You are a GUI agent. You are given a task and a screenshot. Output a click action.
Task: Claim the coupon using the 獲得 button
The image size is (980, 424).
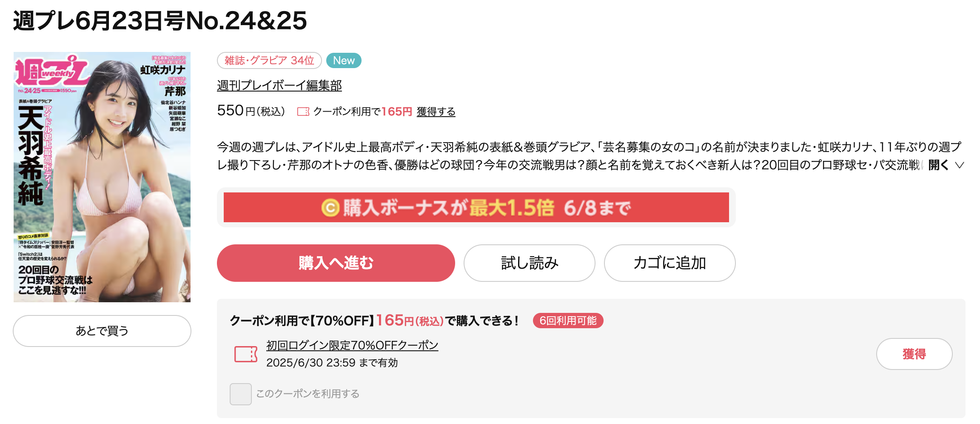click(x=914, y=354)
